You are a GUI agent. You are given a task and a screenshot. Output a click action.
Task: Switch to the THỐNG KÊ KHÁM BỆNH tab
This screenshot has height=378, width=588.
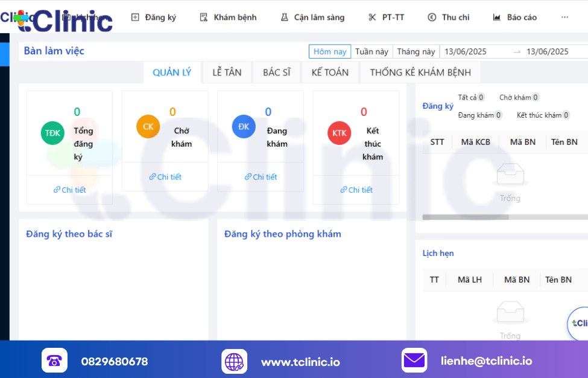[420, 72]
